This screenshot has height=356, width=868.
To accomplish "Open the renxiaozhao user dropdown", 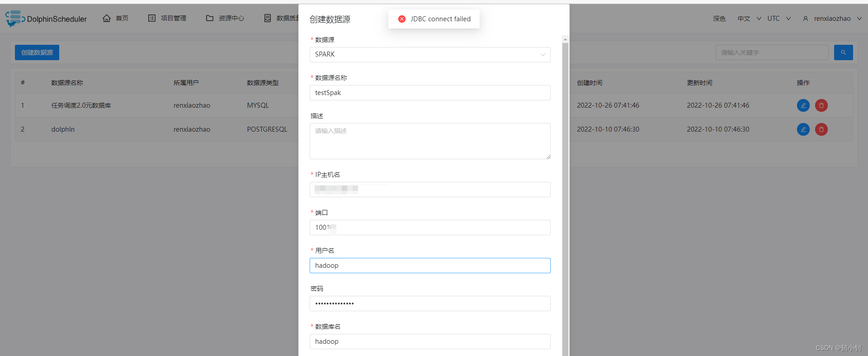I will tap(832, 19).
